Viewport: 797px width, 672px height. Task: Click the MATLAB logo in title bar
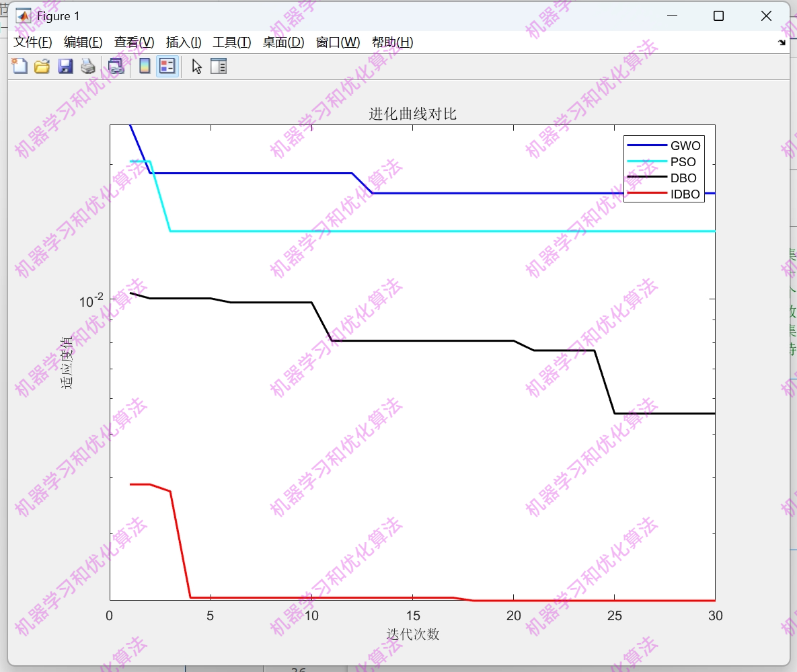pos(24,16)
